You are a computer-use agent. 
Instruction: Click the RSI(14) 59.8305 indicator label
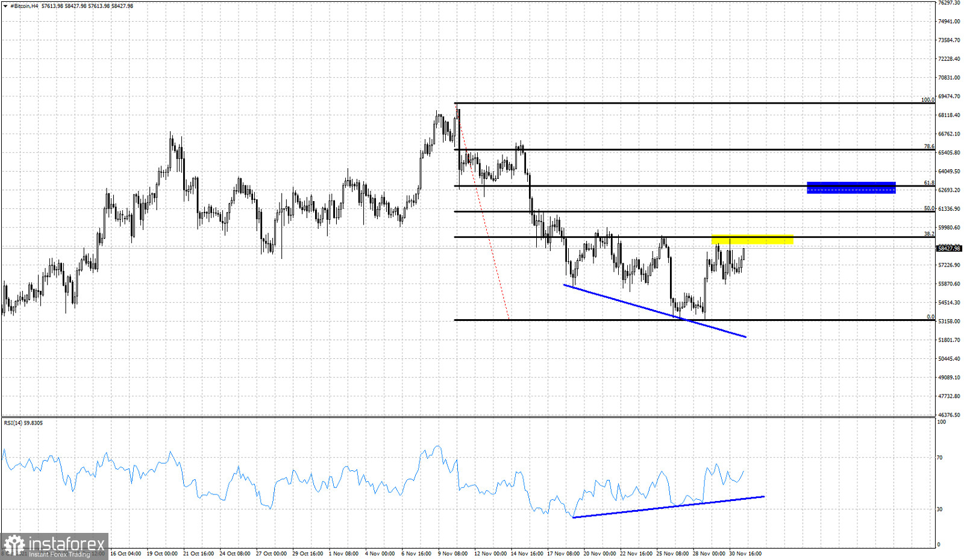(23, 423)
